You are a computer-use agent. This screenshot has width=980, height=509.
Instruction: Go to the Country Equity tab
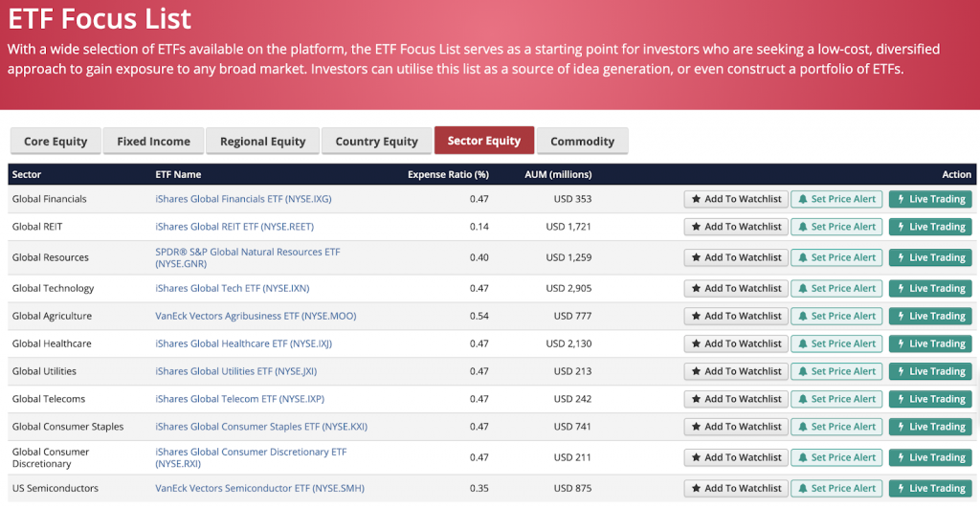pyautogui.click(x=377, y=142)
